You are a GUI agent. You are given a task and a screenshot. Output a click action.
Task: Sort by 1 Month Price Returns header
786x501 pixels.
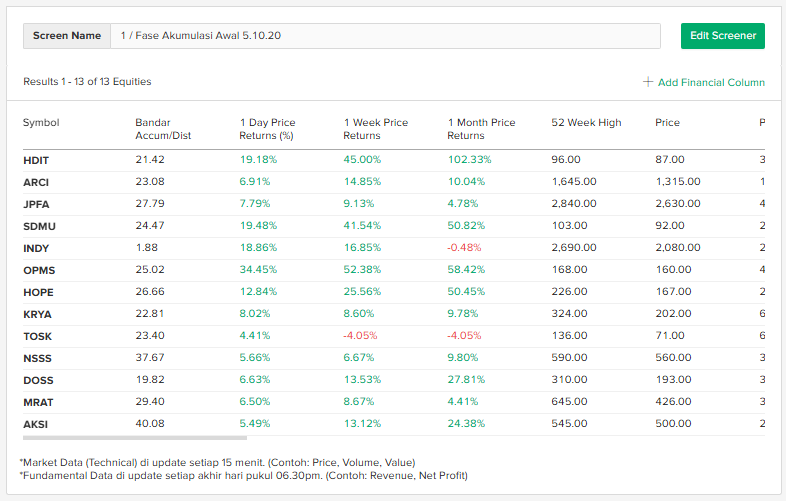481,129
